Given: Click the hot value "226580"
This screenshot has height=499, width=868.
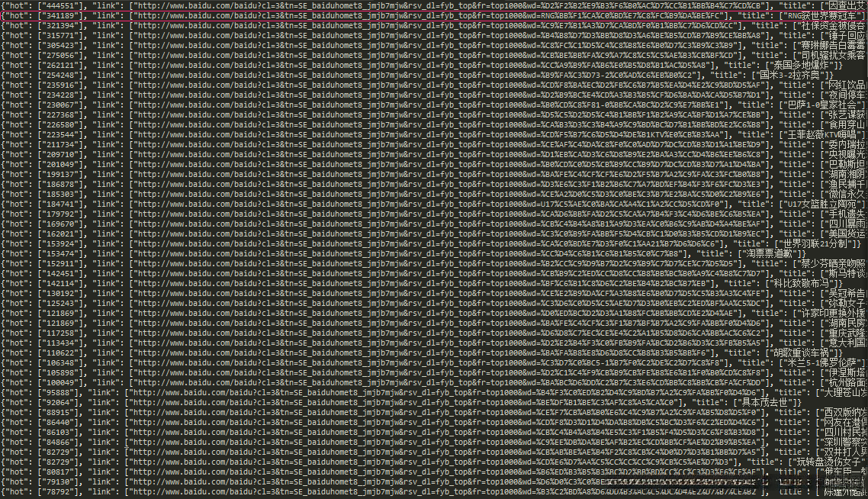Looking at the screenshot, I should (x=61, y=124).
